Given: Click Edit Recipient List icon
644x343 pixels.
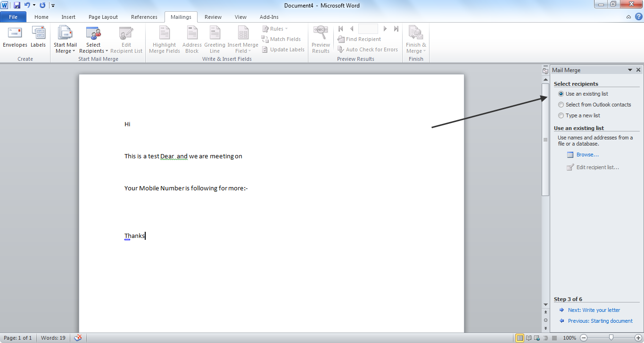Looking at the screenshot, I should point(126,40).
